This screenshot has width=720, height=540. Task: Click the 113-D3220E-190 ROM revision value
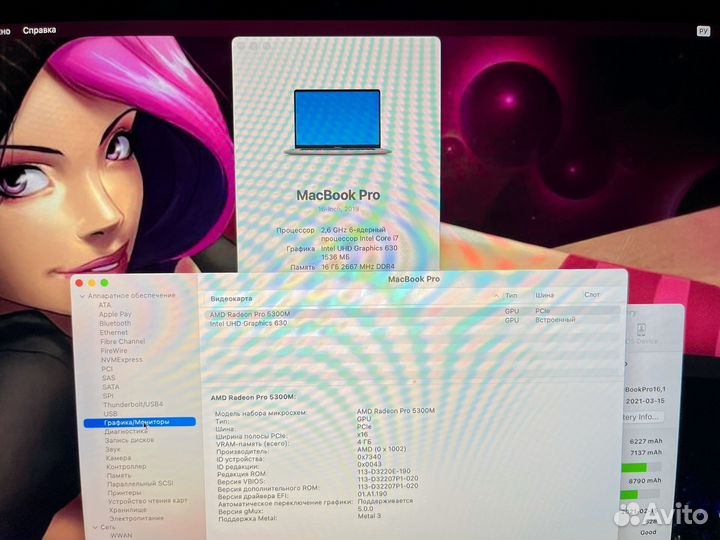point(384,471)
